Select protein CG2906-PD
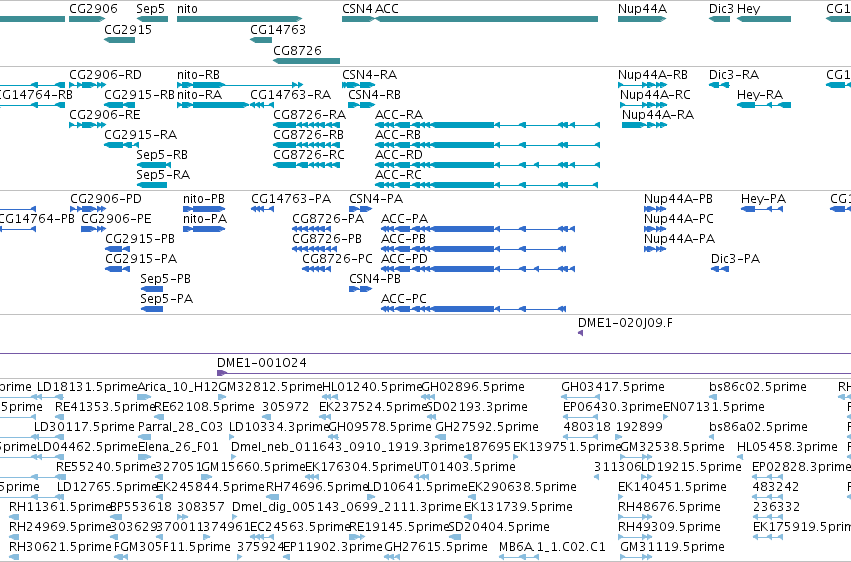 [106, 199]
